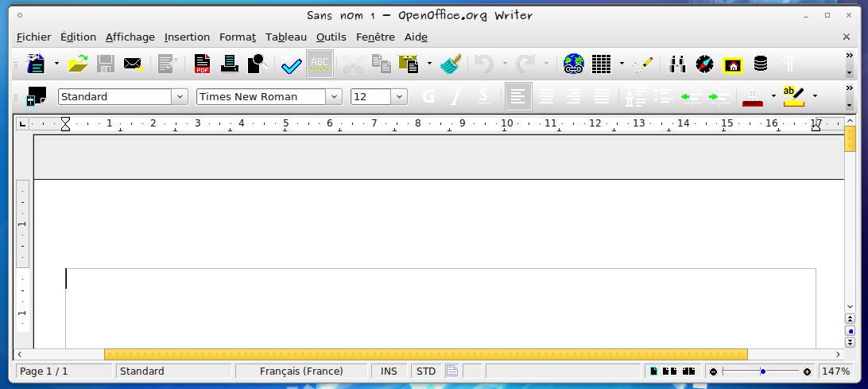The width and height of the screenshot is (868, 389).
Task: Open New document type dropdown arrow
Action: (x=56, y=64)
